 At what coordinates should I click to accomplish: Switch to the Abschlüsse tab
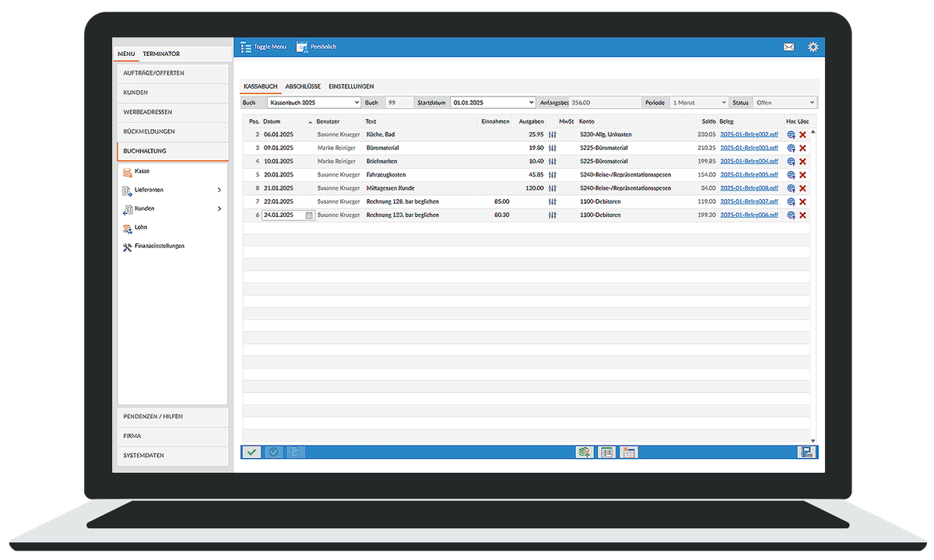coord(303,86)
